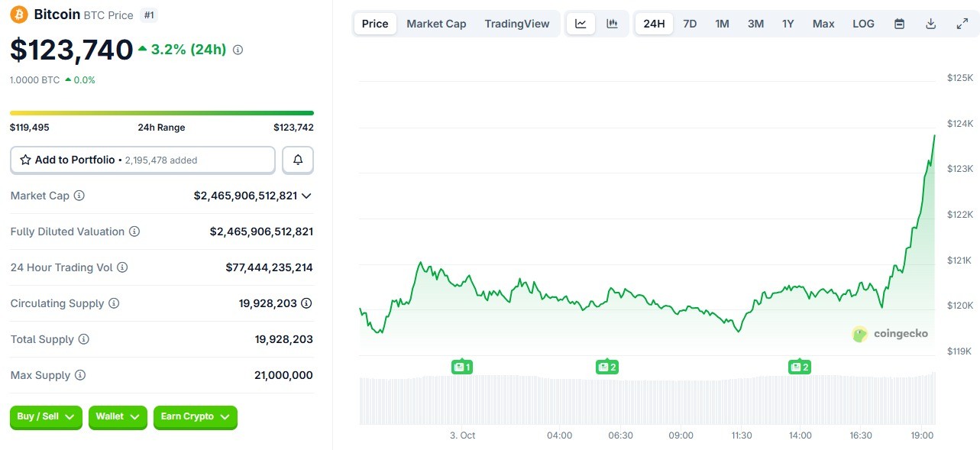Click the news marker near 3. Oct

(x=461, y=367)
